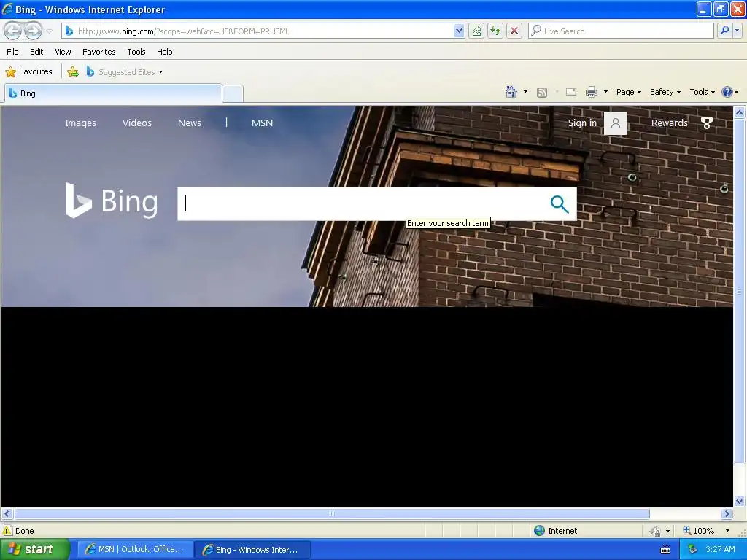Open the Help menu

click(x=164, y=52)
